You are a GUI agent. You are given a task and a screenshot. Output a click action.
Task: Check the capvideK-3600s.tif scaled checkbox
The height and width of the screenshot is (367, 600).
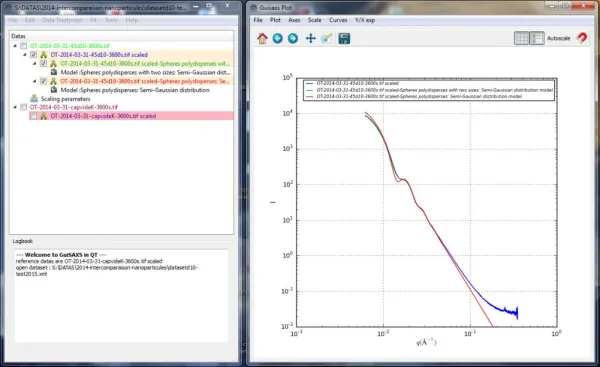pyautogui.click(x=34, y=116)
